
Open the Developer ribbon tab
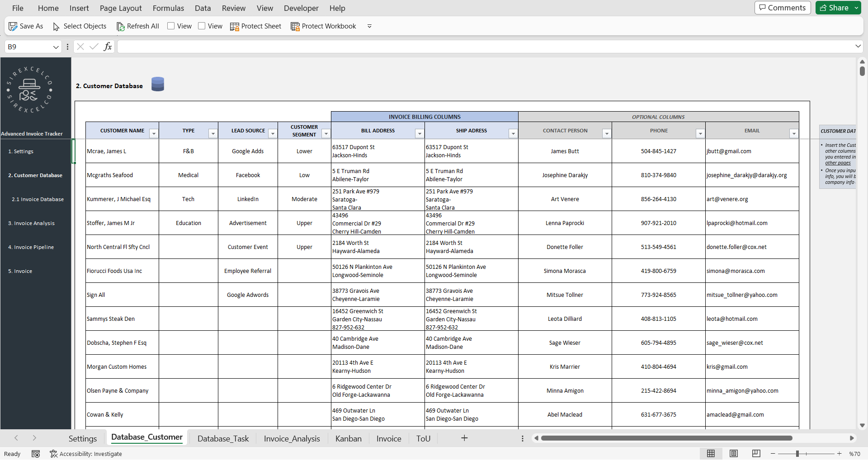coord(301,8)
